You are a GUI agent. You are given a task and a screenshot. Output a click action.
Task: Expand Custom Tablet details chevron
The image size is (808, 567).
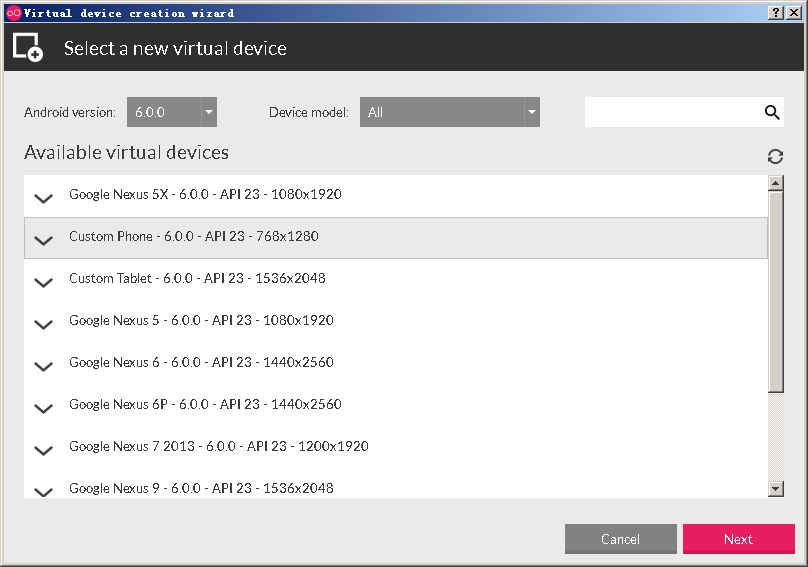tap(44, 282)
